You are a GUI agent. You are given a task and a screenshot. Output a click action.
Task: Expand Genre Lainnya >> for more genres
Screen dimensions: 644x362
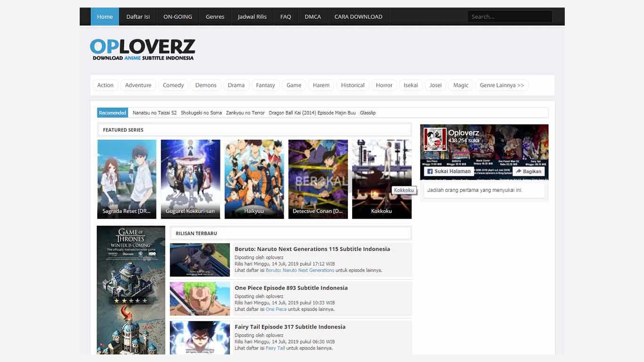(502, 85)
